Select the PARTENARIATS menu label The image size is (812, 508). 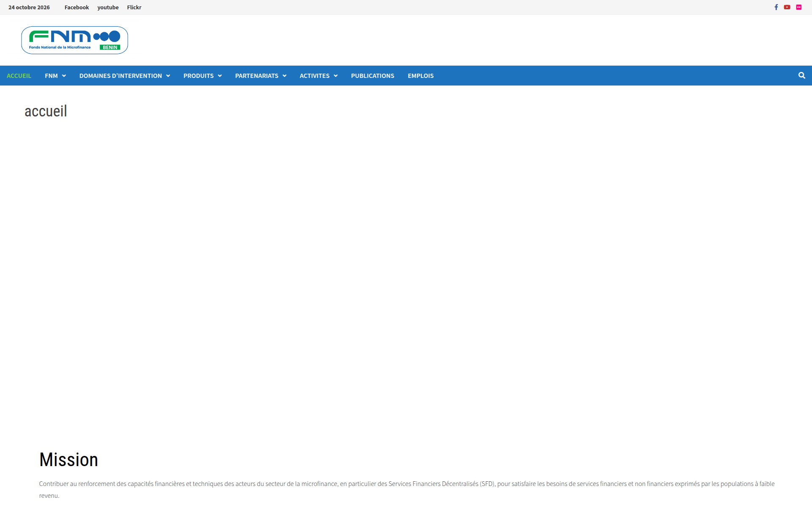click(x=257, y=76)
